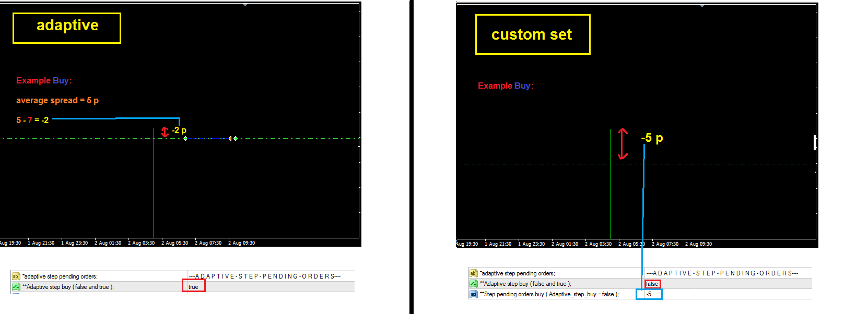Click '2 Aug 01:30' on the custom set chart time axis
868x314 pixels.
[x=565, y=244]
